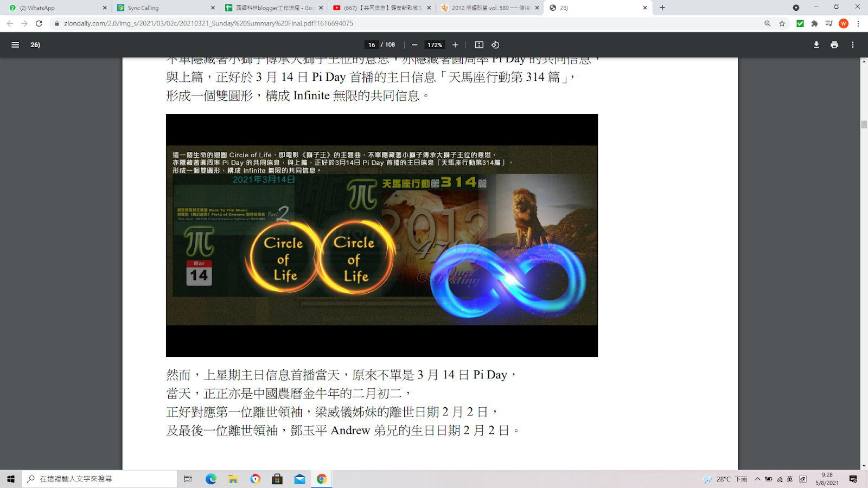The width and height of the screenshot is (868, 488).
Task: Switch to the 2012 vol. 580 tab
Action: 490,8
